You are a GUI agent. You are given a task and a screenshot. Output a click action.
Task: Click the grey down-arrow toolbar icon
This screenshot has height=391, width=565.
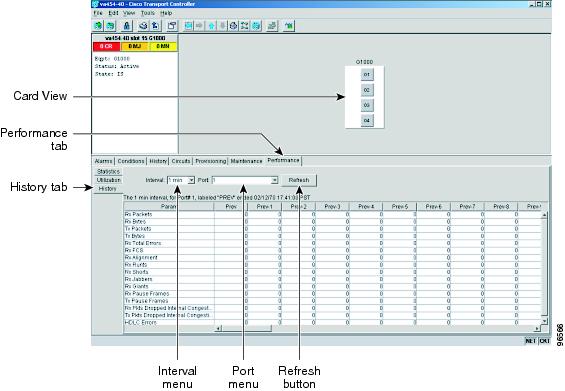[222, 26]
